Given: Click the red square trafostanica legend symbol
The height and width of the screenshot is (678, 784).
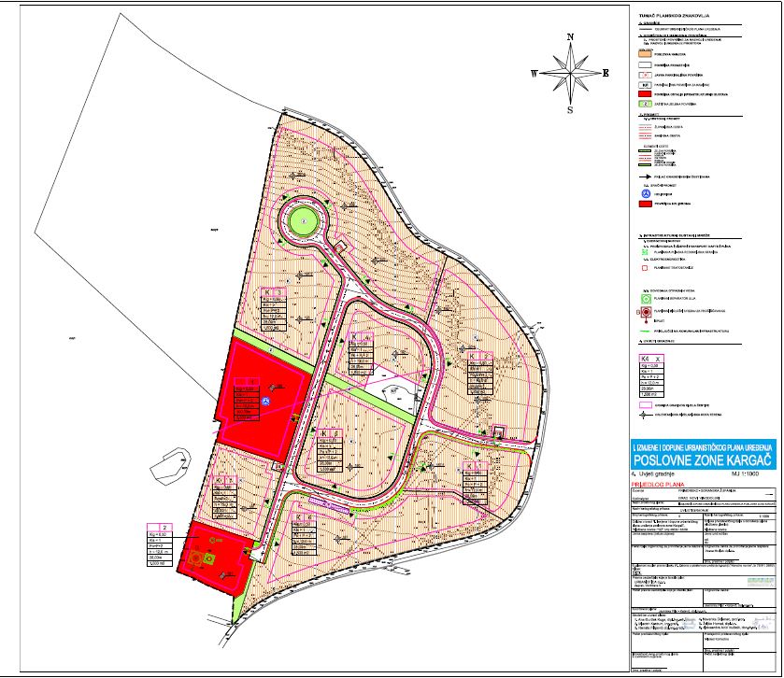Looking at the screenshot, I should click(645, 268).
